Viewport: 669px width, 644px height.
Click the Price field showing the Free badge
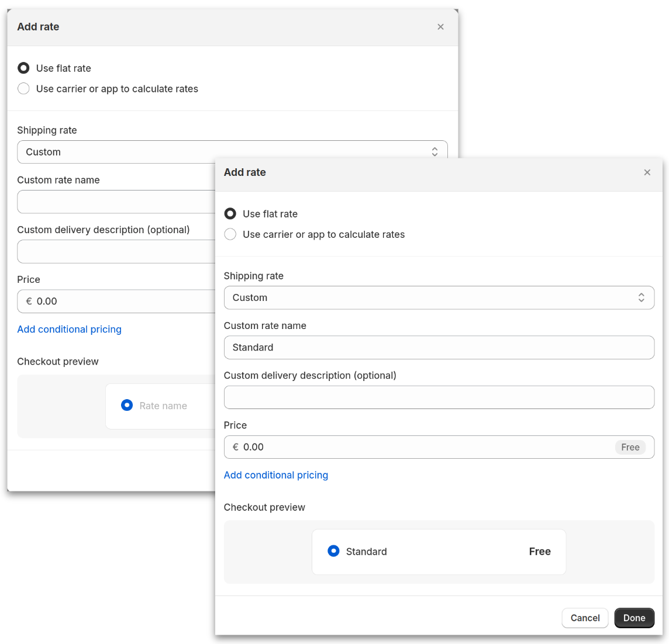[x=421, y=447]
